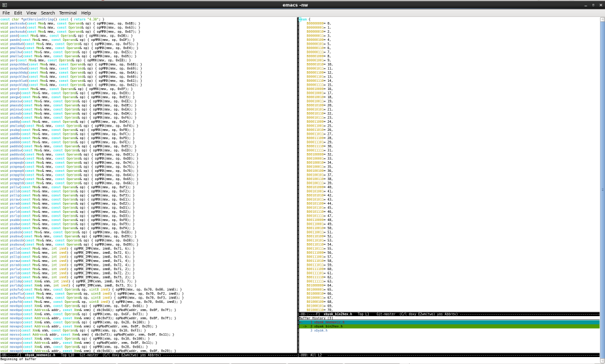Click the 'Buffer History [3]' header line
605x364 pixels.
click(316, 318)
